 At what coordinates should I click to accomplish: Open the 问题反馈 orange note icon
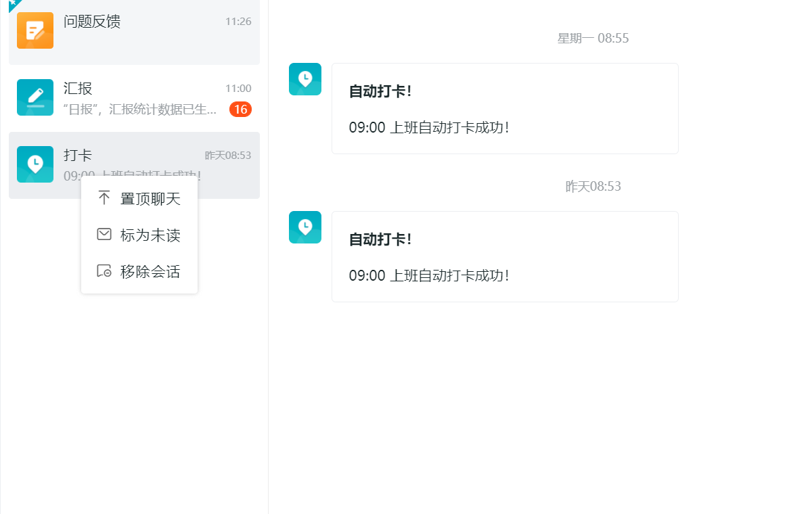[35, 30]
